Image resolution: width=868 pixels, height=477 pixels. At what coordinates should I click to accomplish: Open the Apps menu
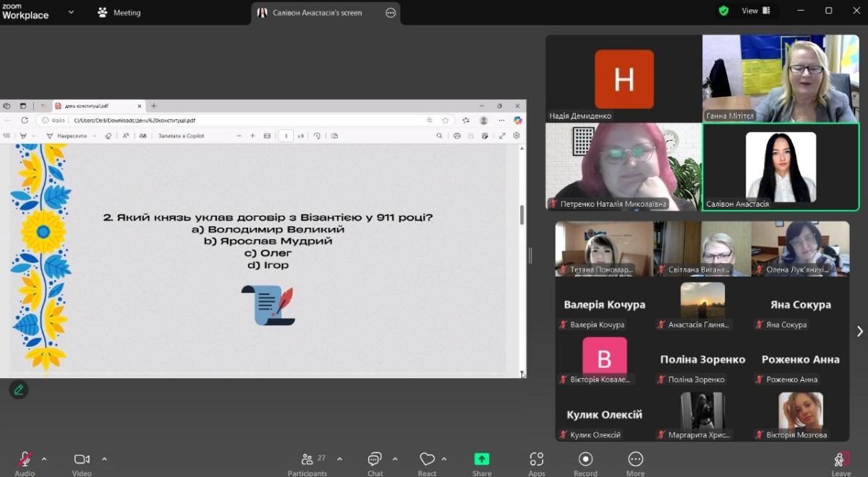click(x=537, y=463)
